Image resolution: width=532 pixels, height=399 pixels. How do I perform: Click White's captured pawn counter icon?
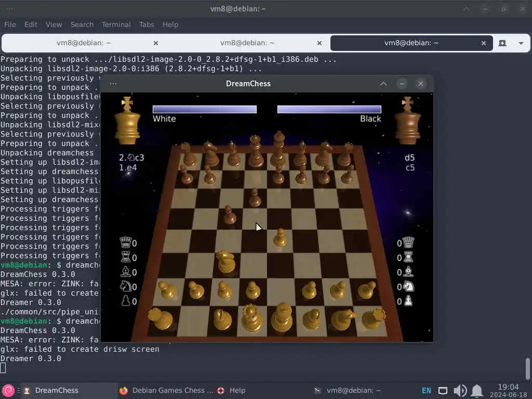126,301
